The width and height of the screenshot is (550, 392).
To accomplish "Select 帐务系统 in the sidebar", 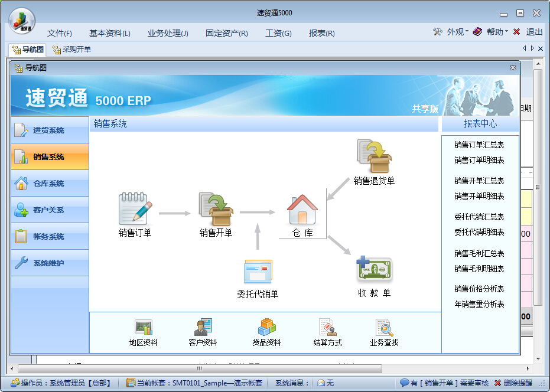I will click(50, 237).
